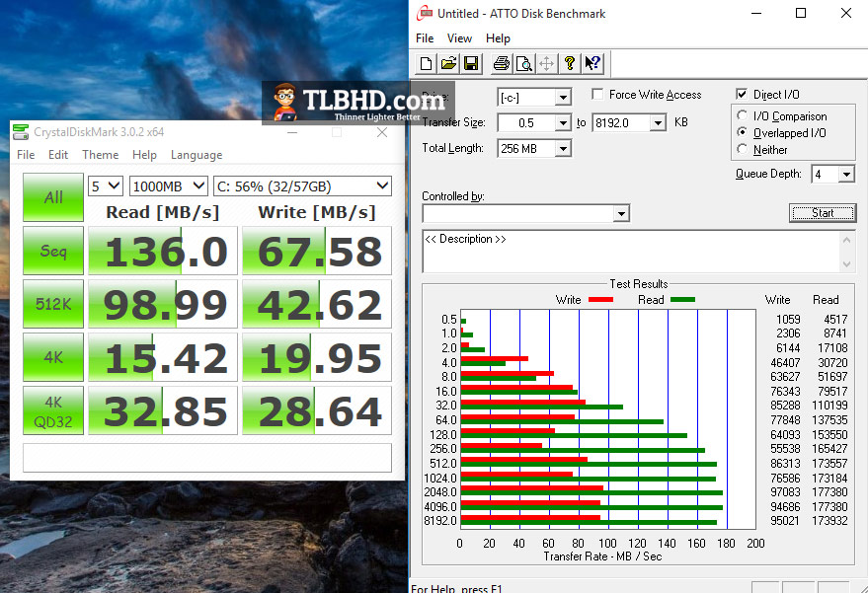Click the 4K QD32 read result 32.85
The image size is (868, 593).
click(163, 410)
